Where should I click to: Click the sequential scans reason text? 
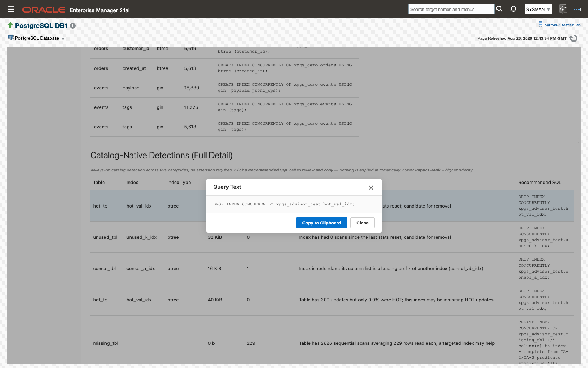(397, 343)
